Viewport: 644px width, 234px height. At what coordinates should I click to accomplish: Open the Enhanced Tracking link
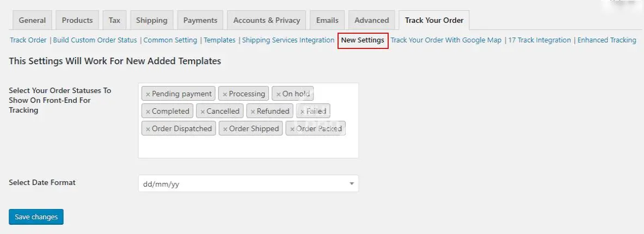point(606,40)
